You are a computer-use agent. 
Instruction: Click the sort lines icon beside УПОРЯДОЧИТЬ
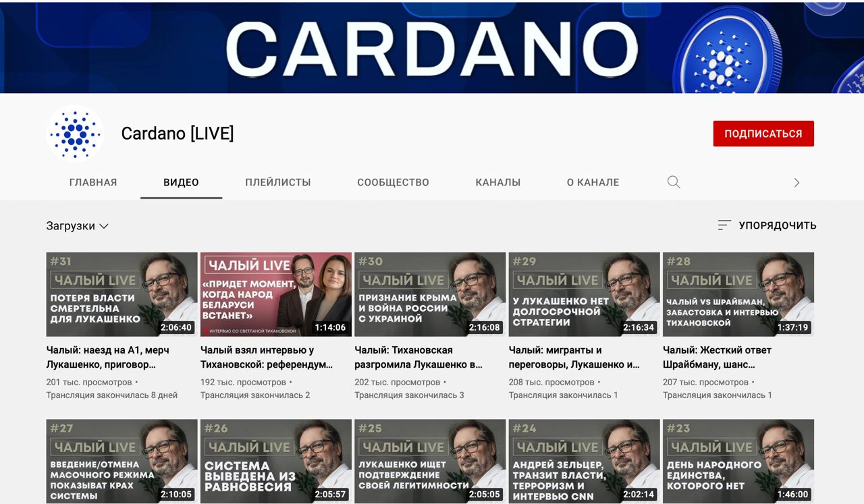[x=724, y=225]
